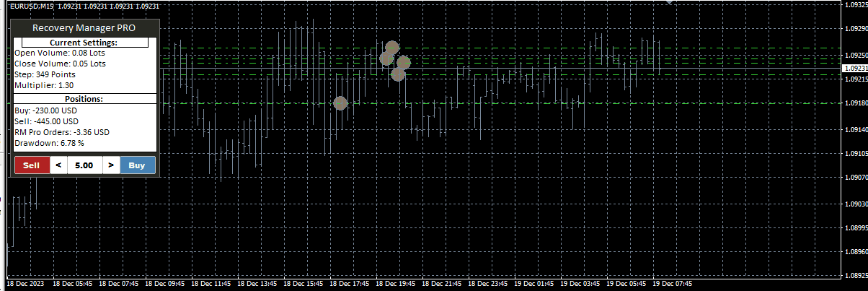The height and width of the screenshot is (291, 868).
Task: Click the 18 Dec 2023 time axis label
Action: click(25, 284)
